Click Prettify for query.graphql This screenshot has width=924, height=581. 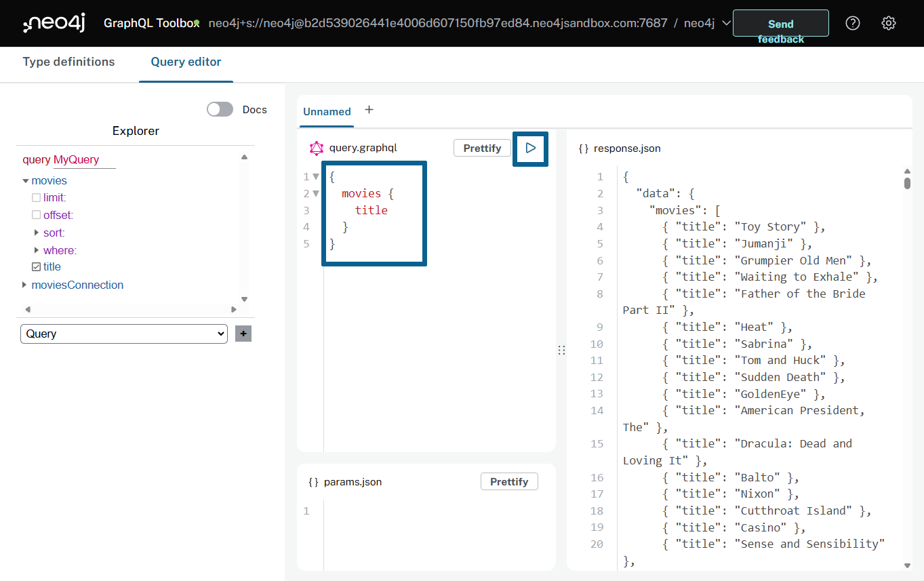click(482, 148)
